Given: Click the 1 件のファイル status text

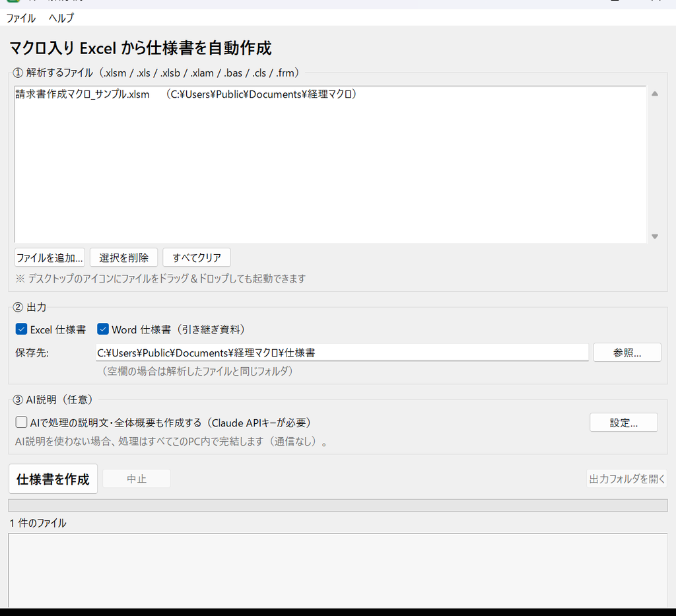Looking at the screenshot, I should tap(38, 523).
